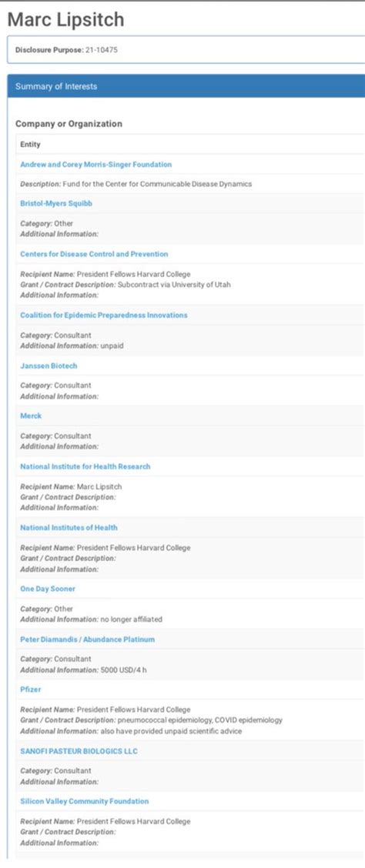Open the Merck entity link
Viewport: 365px width, 868px height.
(31, 416)
